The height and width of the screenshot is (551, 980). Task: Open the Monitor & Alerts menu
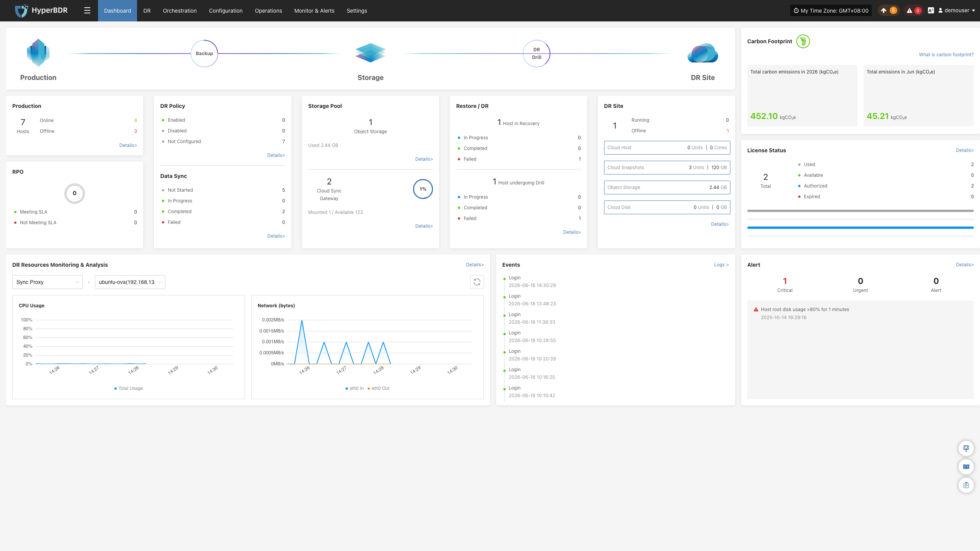pyautogui.click(x=314, y=11)
